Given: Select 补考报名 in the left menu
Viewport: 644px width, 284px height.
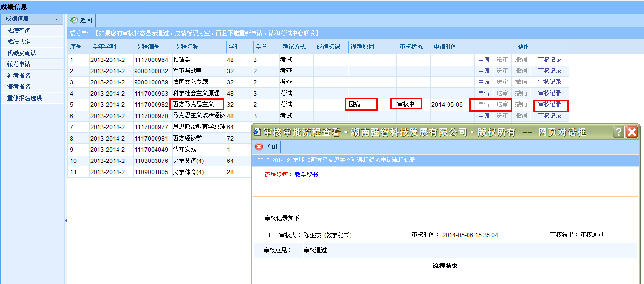Looking at the screenshot, I should point(19,76).
